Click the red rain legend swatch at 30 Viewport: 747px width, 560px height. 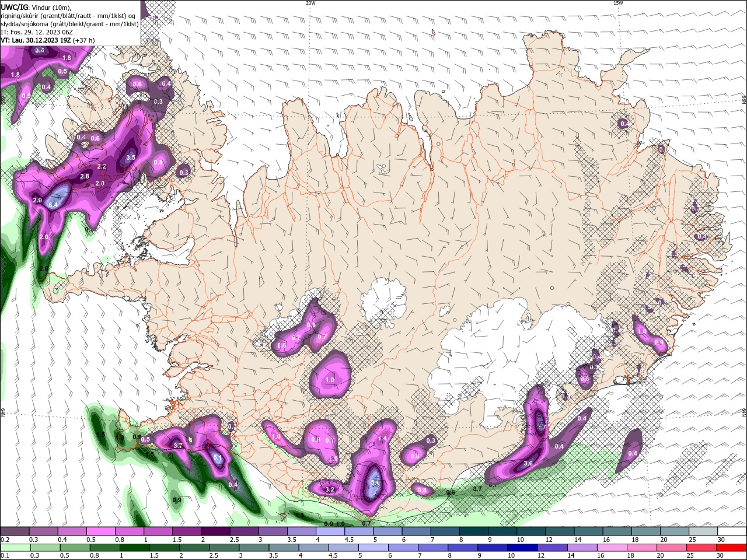[732, 548]
